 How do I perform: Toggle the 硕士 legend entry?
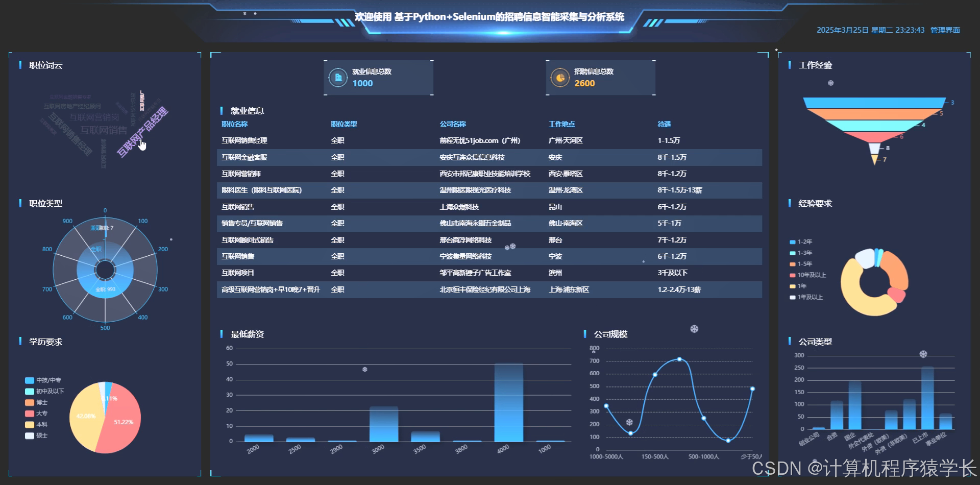click(36, 435)
